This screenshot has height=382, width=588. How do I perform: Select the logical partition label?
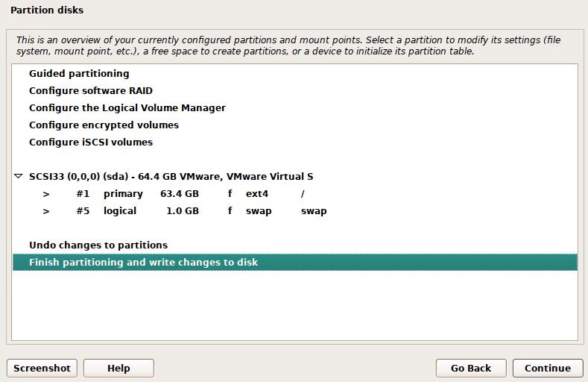(x=120, y=211)
